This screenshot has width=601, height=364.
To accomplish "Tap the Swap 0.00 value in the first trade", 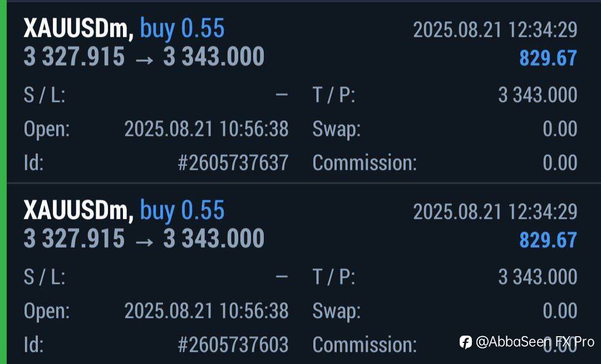I will point(559,129).
